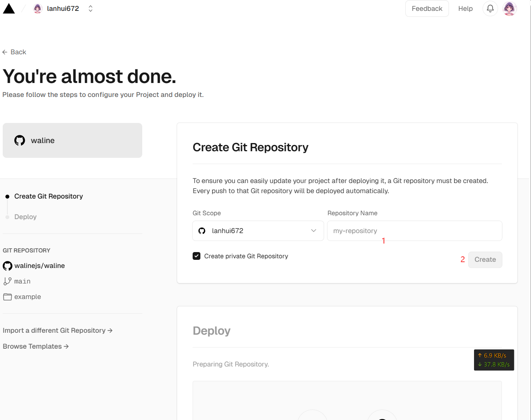Click the lanhui672 team avatar icon

[38, 9]
